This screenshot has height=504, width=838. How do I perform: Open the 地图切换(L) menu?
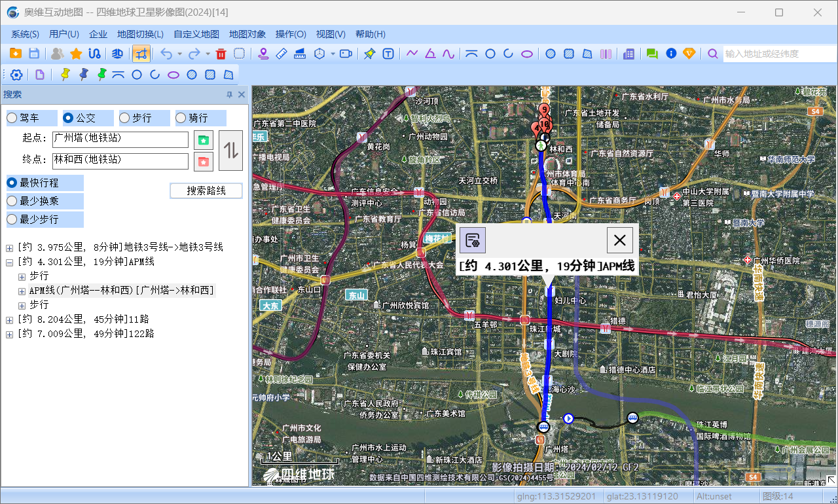[140, 34]
